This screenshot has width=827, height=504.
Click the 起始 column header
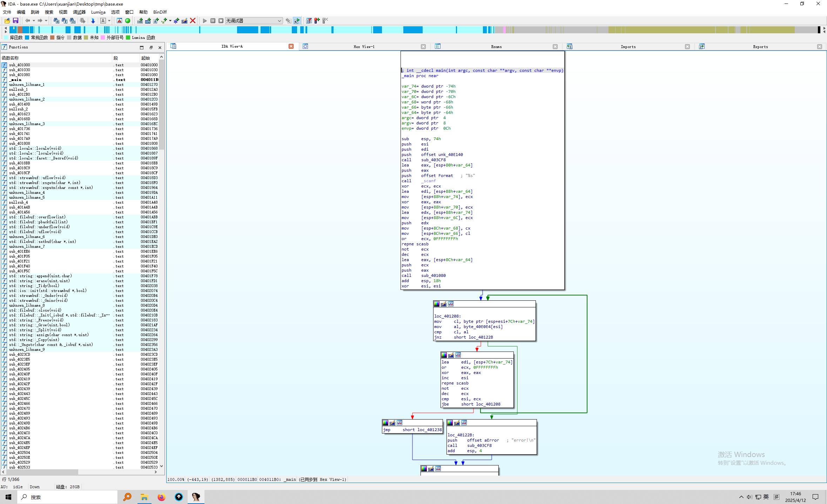146,58
